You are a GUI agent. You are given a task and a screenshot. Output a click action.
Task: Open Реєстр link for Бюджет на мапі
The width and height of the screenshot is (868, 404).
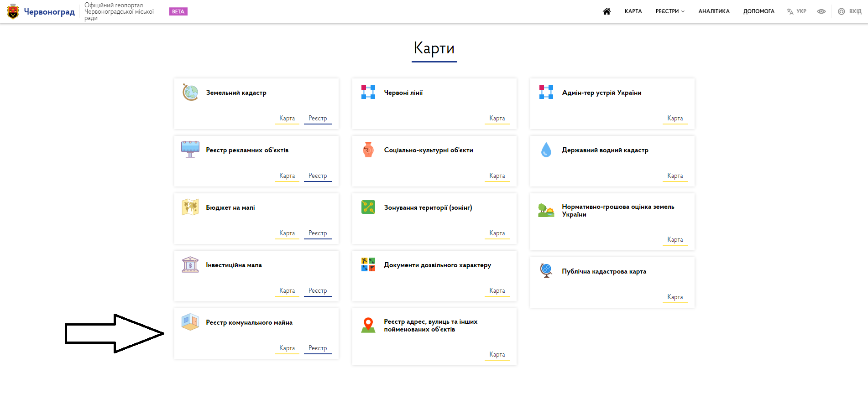point(318,233)
